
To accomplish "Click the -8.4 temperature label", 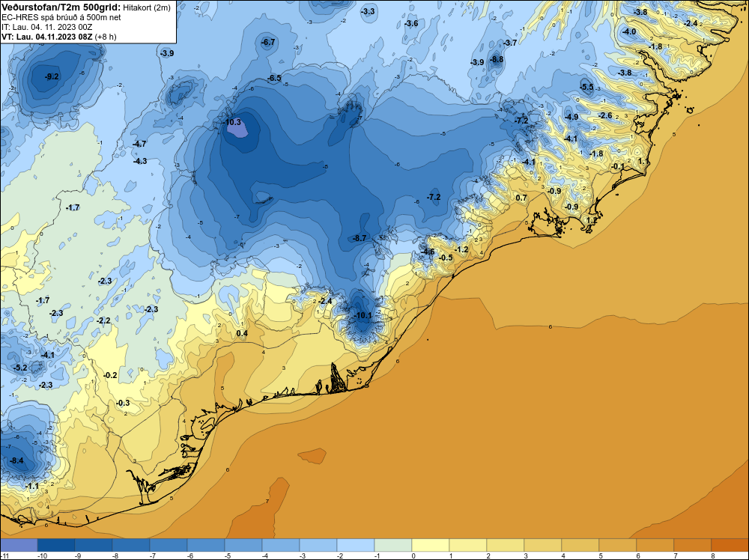I will coord(16,460).
